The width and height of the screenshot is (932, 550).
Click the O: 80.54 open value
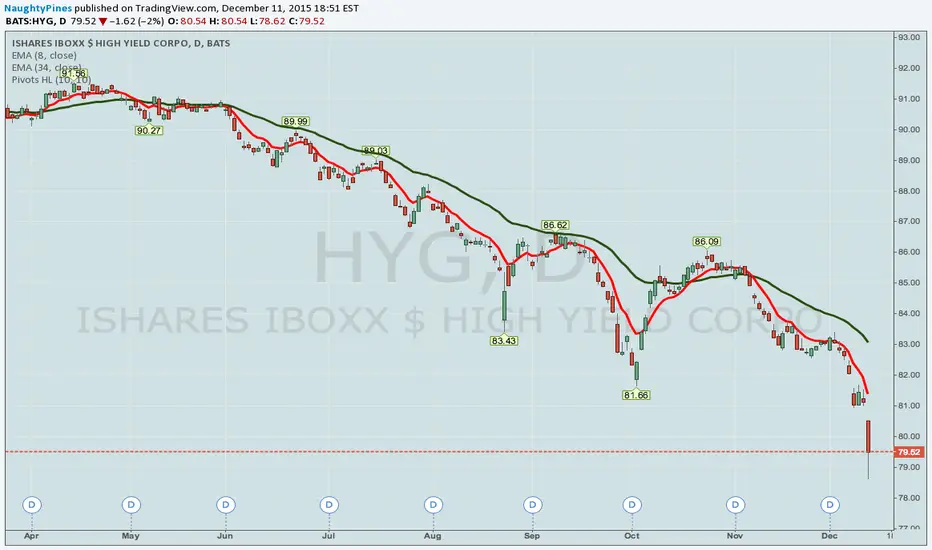tap(187, 21)
